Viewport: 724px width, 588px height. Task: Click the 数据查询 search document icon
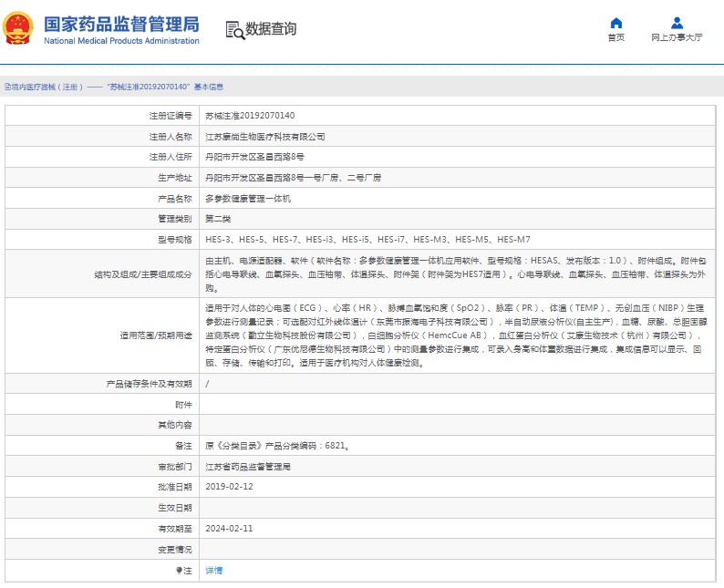[234, 30]
